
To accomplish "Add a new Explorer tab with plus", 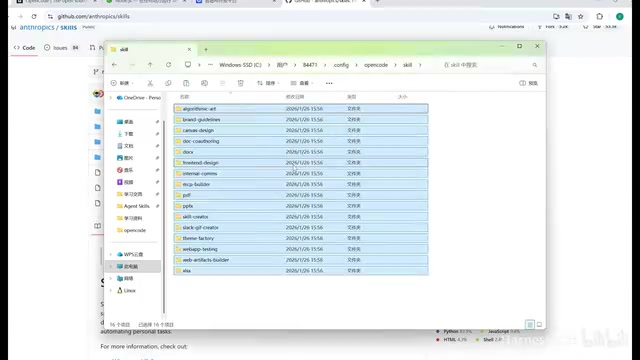I will click(x=206, y=49).
